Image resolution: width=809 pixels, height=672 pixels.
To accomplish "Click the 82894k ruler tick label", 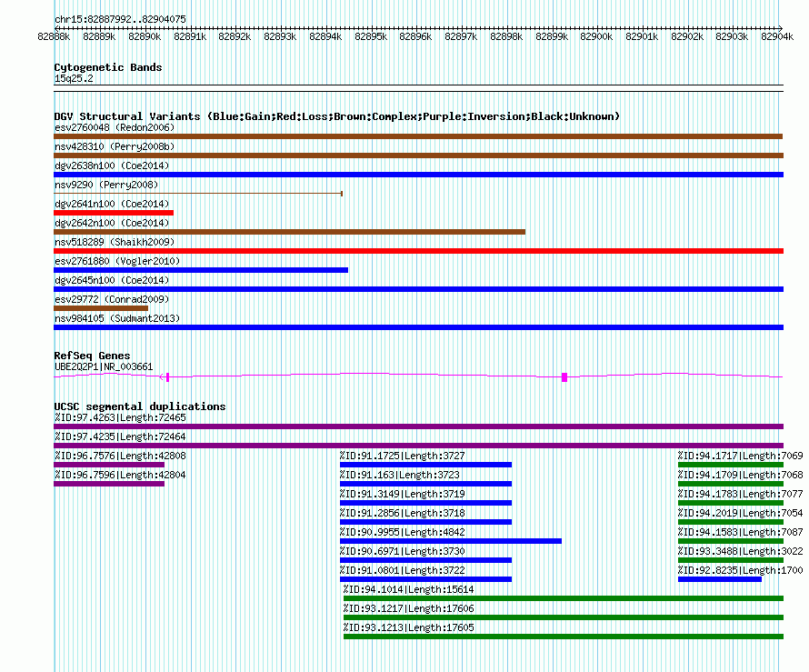I will 325,36.
